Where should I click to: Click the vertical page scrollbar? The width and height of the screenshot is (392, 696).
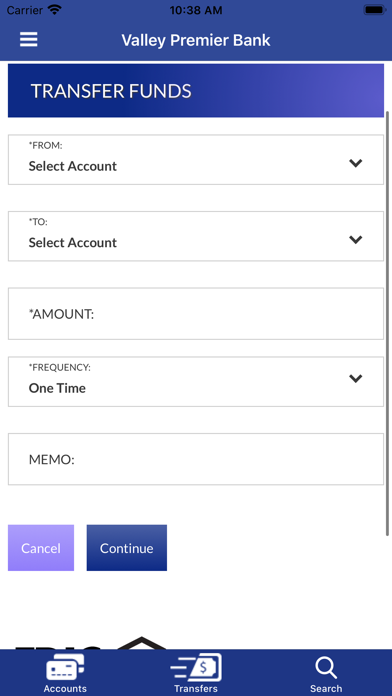388,323
